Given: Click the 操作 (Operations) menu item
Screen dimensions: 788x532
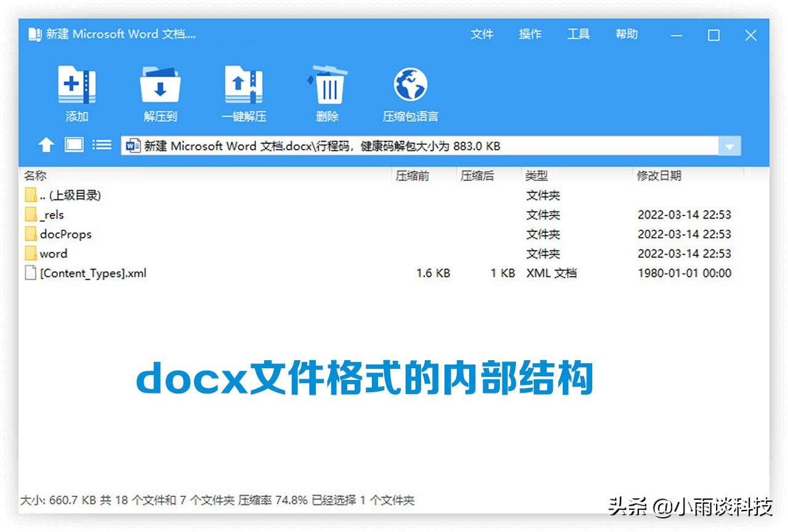Looking at the screenshot, I should coord(531,34).
